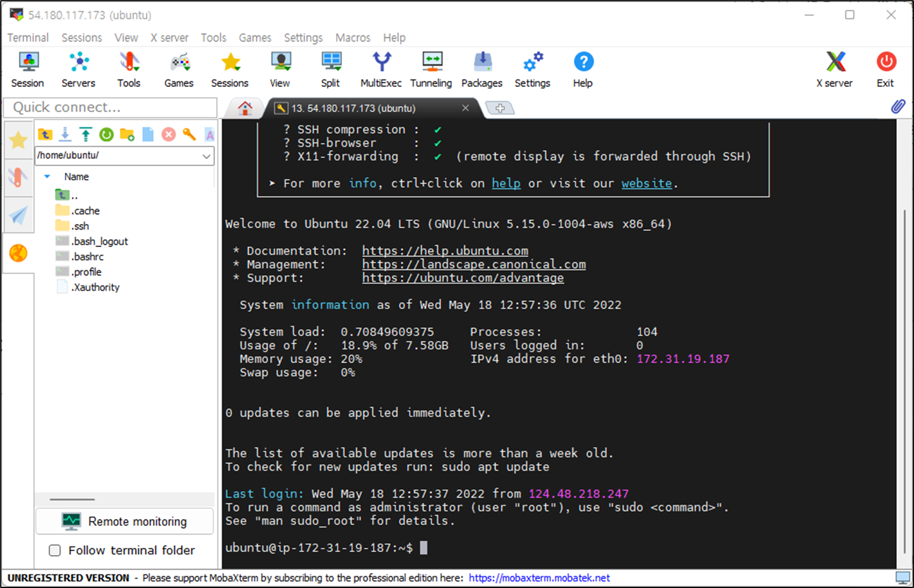
Task: Select the .bashrc file
Action: pyautogui.click(x=80, y=257)
